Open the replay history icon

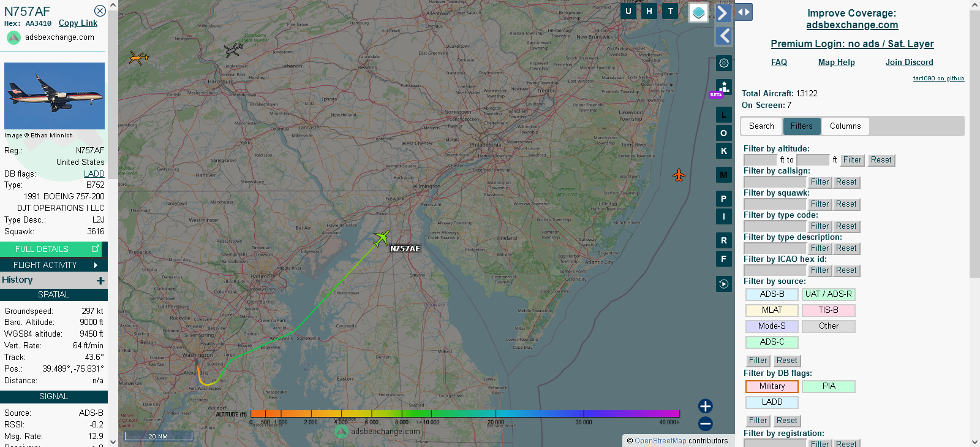(x=724, y=284)
